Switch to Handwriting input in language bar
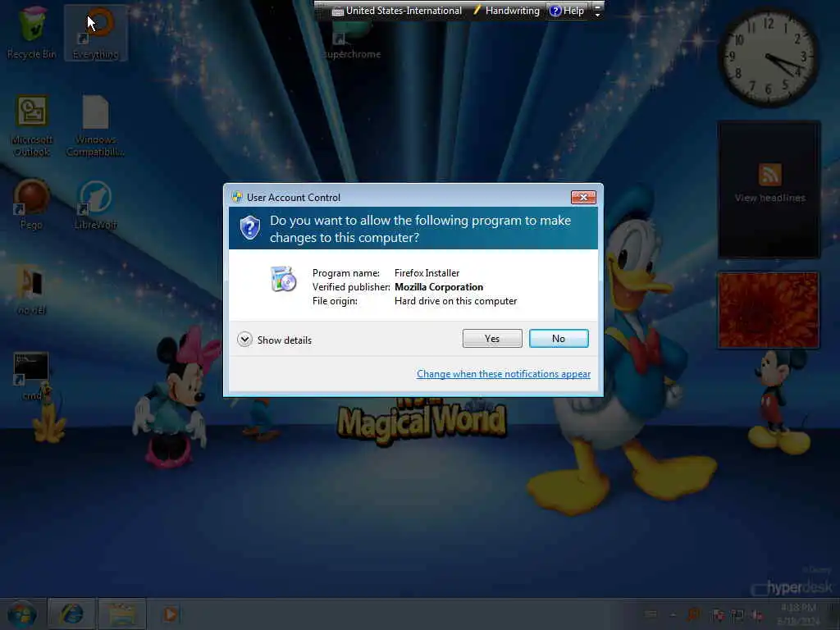 [506, 11]
